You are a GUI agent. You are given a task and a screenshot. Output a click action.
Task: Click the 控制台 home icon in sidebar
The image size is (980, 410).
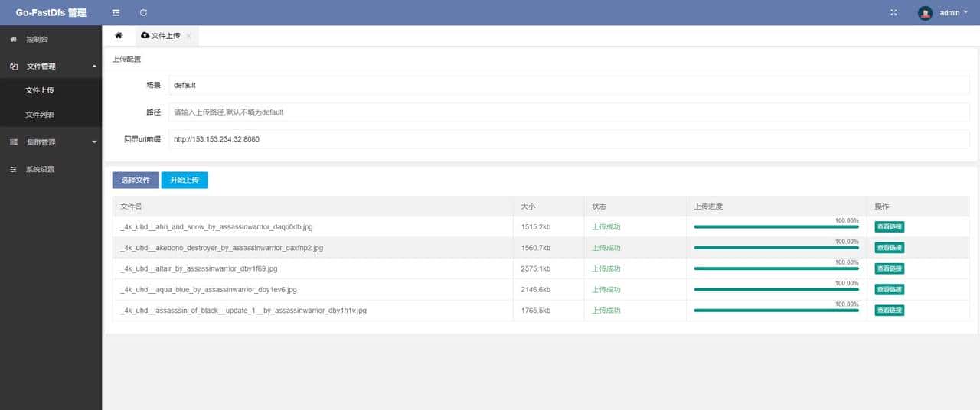coord(13,39)
